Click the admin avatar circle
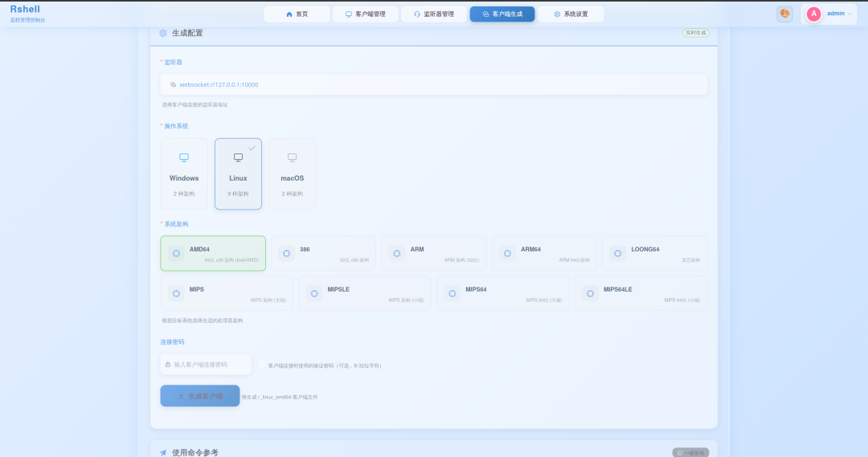The image size is (868, 457). [x=813, y=14]
